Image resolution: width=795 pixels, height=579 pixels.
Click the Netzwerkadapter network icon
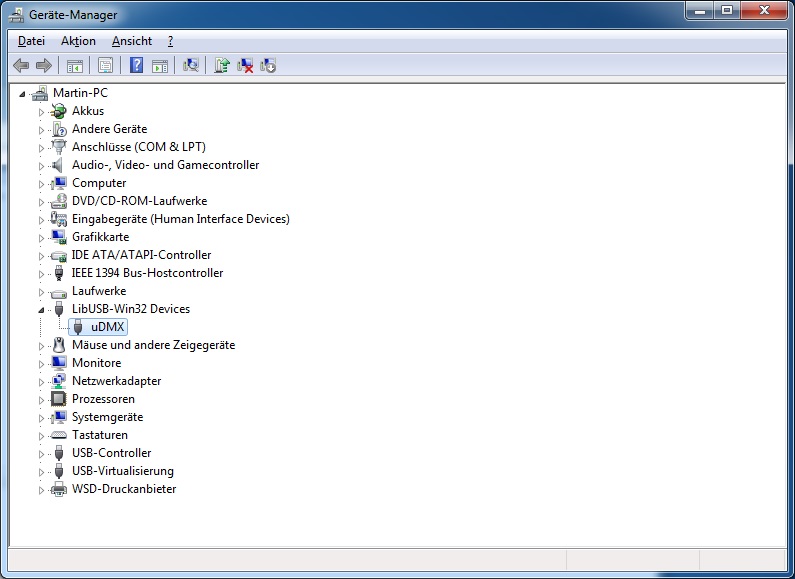pyautogui.click(x=59, y=381)
